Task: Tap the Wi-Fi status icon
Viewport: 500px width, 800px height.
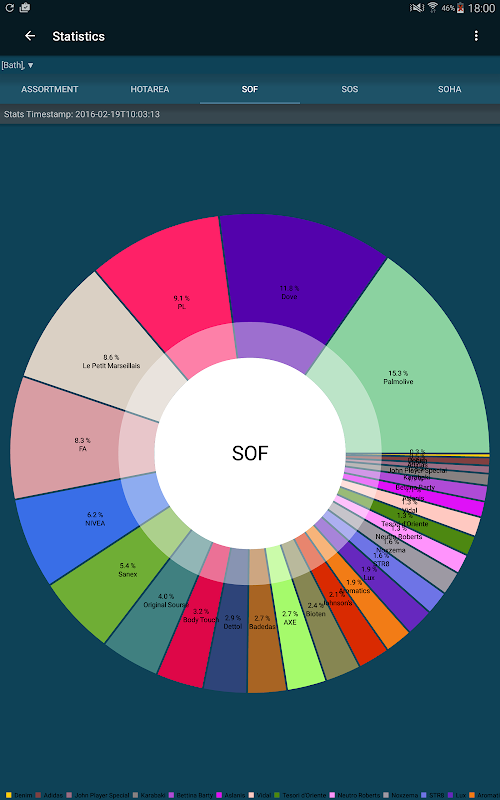Action: pyautogui.click(x=433, y=8)
